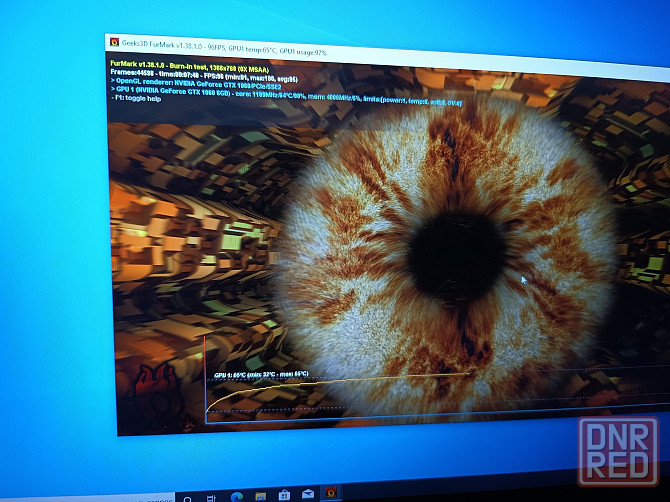Click the FurMark window title bar text
Screen dimensions: 670x502
click(x=224, y=47)
